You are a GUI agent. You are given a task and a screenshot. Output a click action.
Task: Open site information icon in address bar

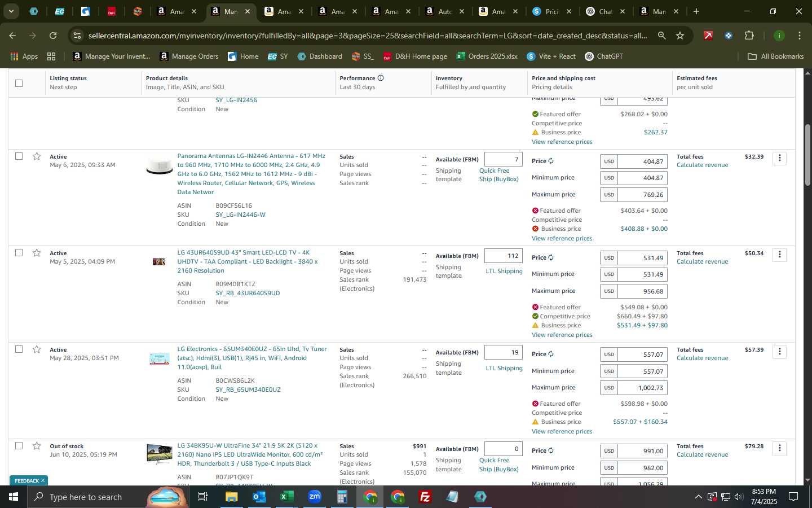coord(77,36)
